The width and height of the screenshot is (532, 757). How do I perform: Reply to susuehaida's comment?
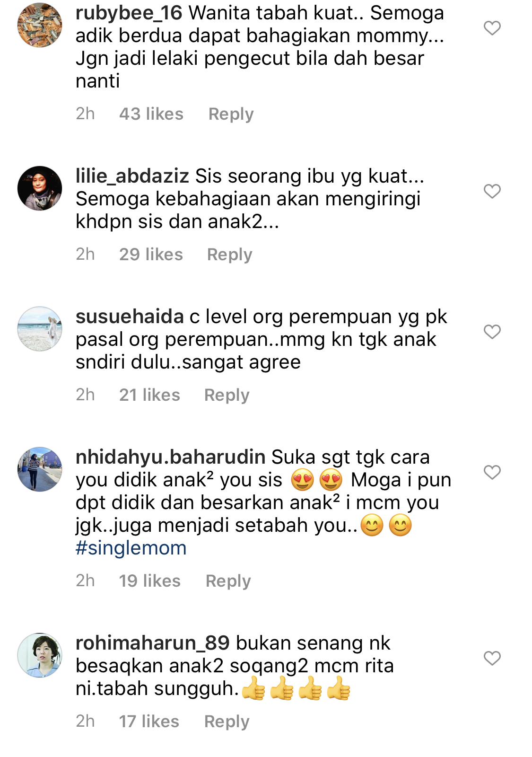click(227, 395)
